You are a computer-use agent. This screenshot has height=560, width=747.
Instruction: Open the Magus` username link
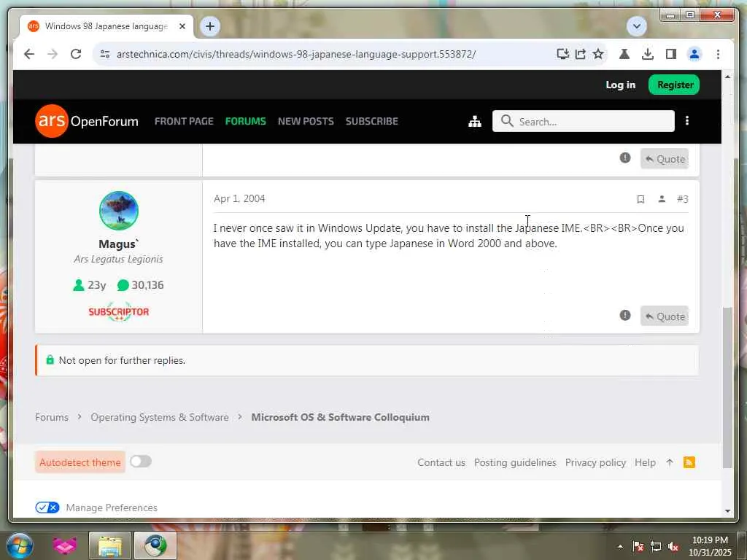point(119,244)
